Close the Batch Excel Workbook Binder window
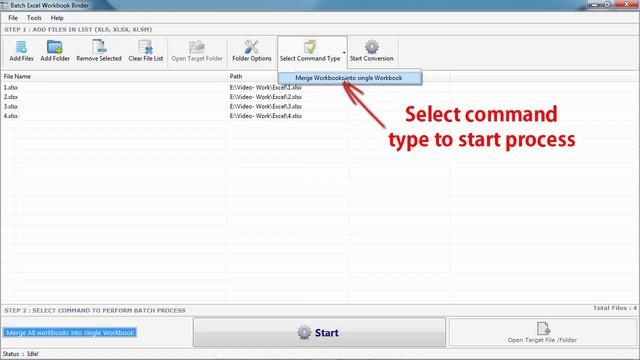The width and height of the screenshot is (640, 360). coord(627,4)
